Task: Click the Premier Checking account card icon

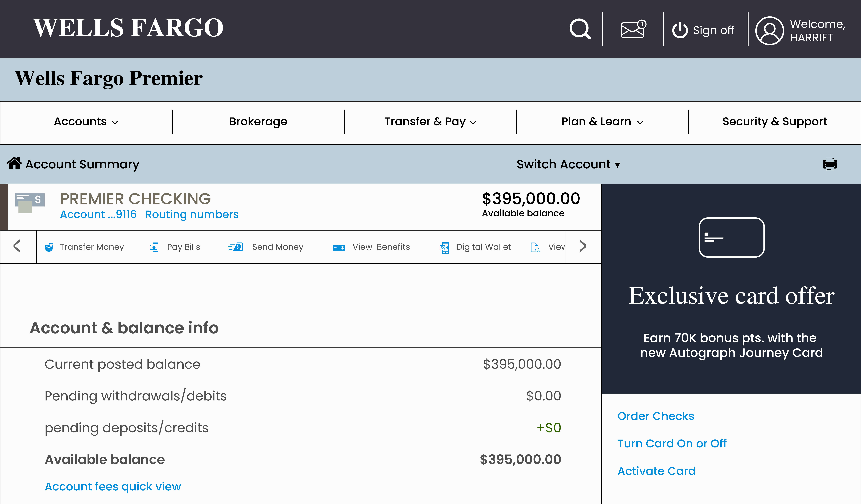Action: 30,203
